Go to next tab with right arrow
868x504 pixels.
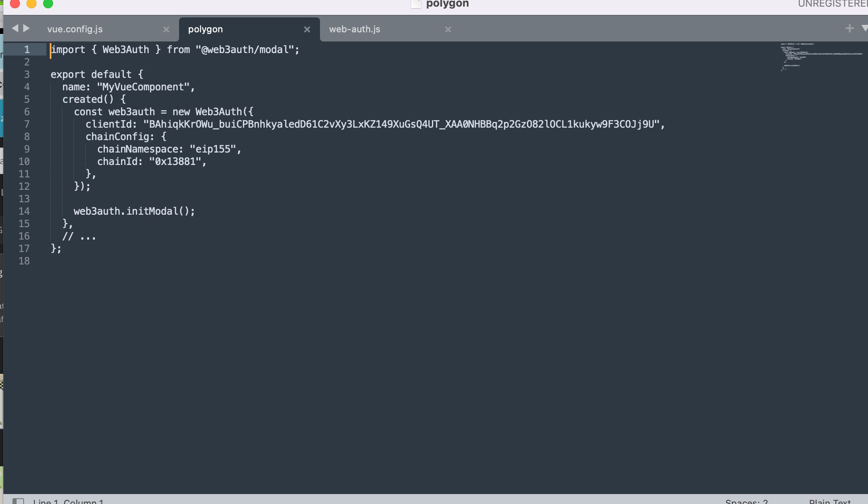[27, 28]
